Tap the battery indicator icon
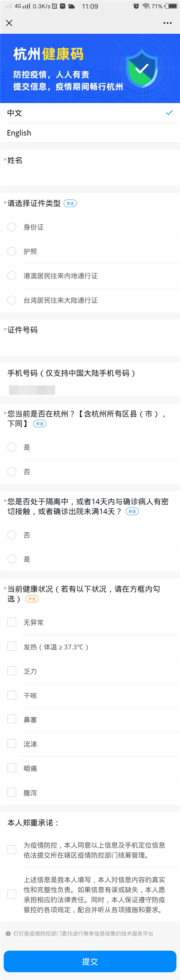The image size is (180, 980). click(x=171, y=6)
